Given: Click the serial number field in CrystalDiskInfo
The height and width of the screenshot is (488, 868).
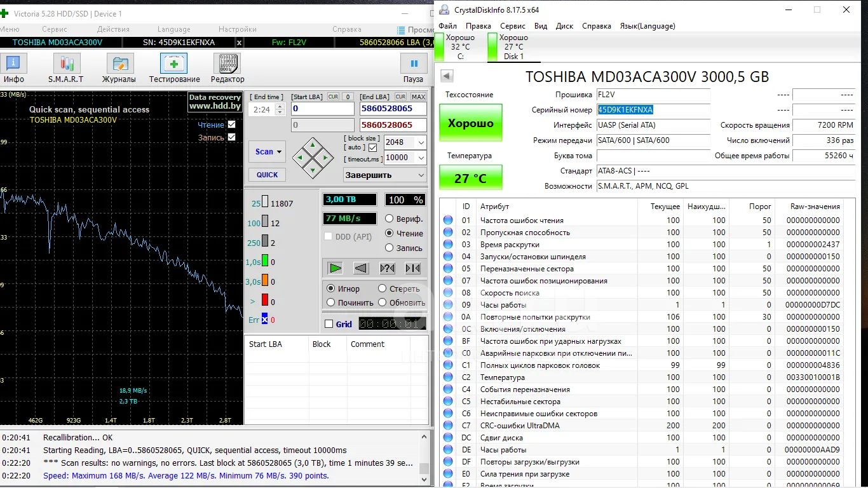Looking at the screenshot, I should point(653,110).
